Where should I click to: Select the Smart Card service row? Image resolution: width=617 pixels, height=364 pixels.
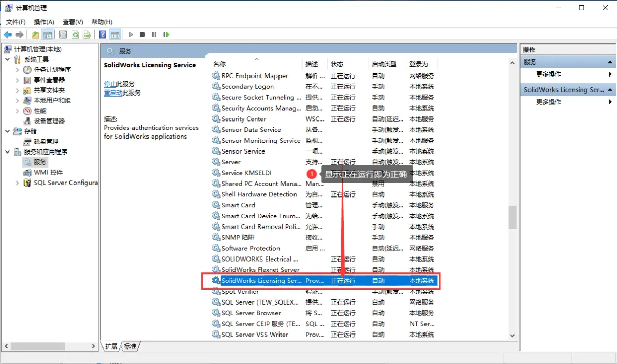click(238, 205)
